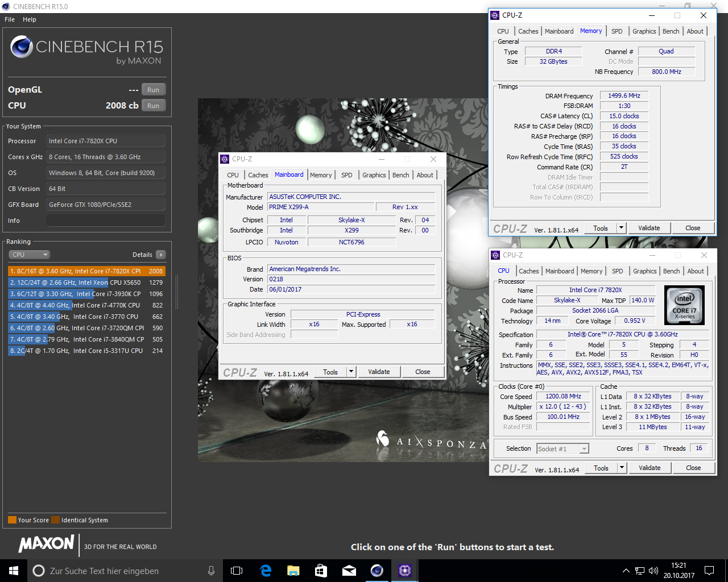The width and height of the screenshot is (728, 582).
Task: Open network status tray icon
Action: click(x=640, y=571)
